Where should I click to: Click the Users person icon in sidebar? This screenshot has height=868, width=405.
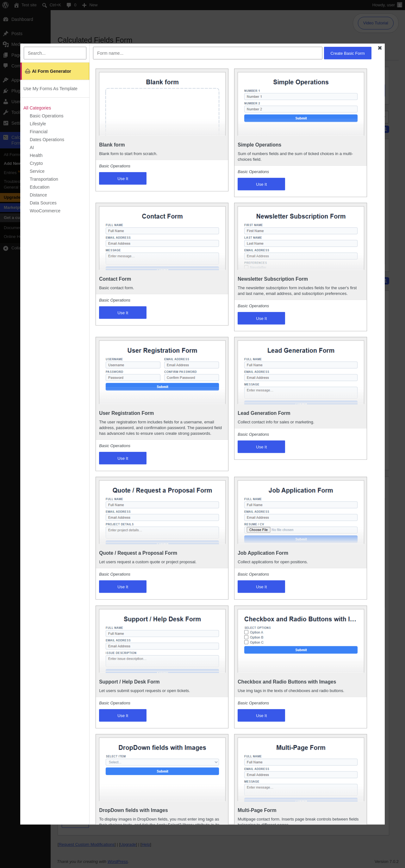[x=6, y=102]
